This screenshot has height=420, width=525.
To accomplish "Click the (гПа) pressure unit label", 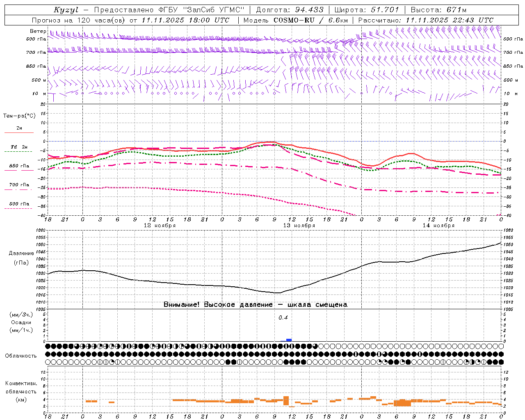I will [x=21, y=263].
